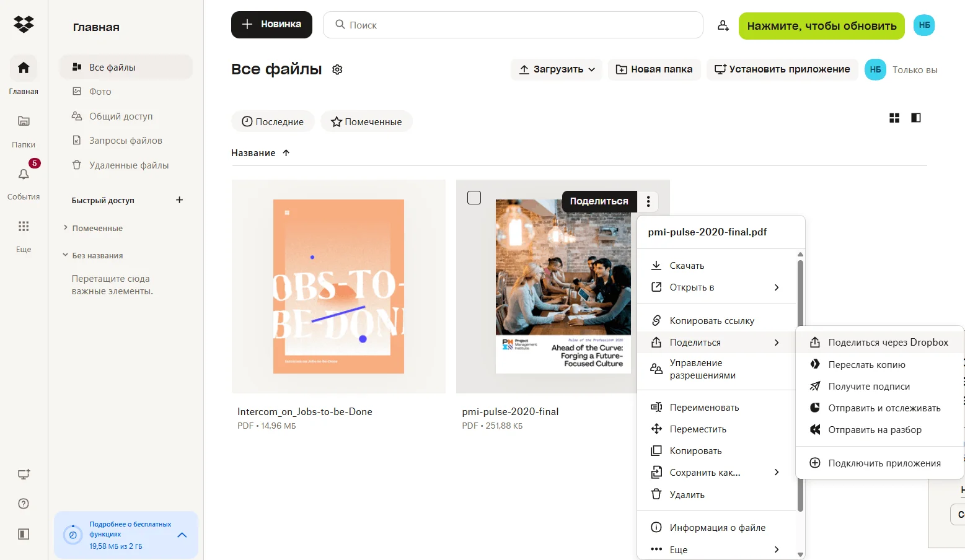Screen dimensions: 965x560
Task: Open the События notifications bell
Action: click(24, 174)
